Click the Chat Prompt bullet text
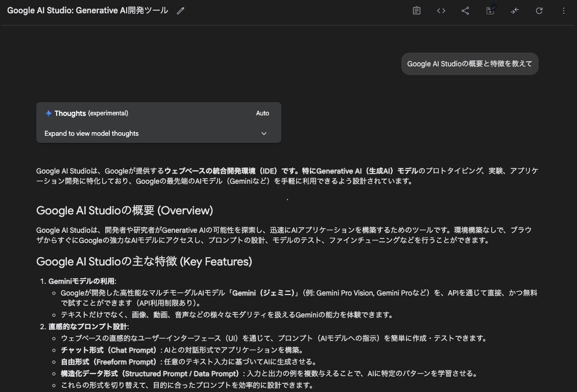577x392 pixels. 182,350
